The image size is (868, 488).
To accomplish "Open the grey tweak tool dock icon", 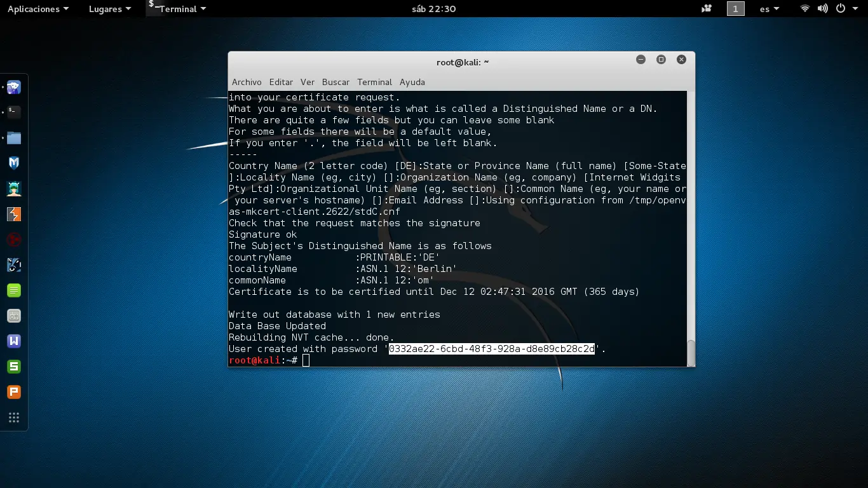I will coord(14,316).
